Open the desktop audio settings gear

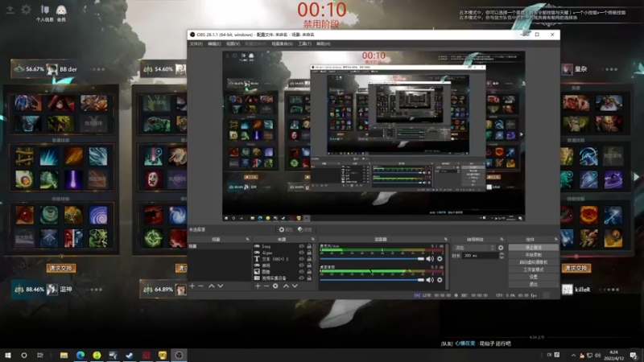tap(440, 280)
